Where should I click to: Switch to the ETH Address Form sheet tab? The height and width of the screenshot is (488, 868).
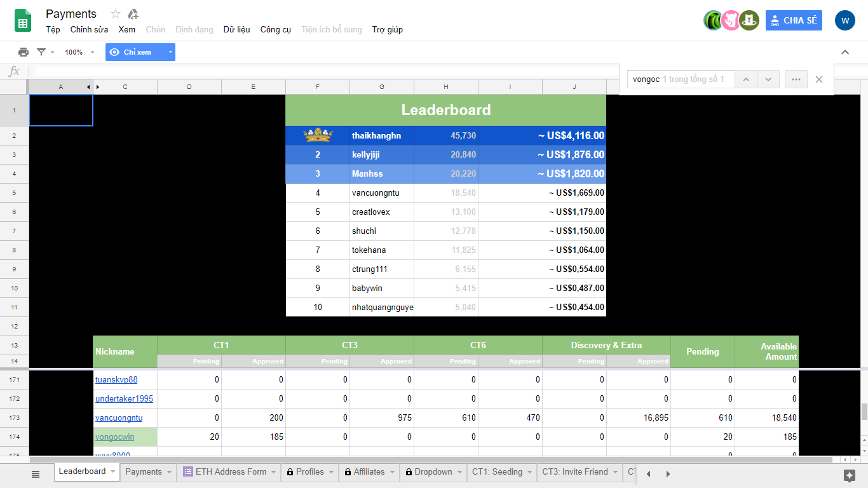pyautogui.click(x=231, y=472)
